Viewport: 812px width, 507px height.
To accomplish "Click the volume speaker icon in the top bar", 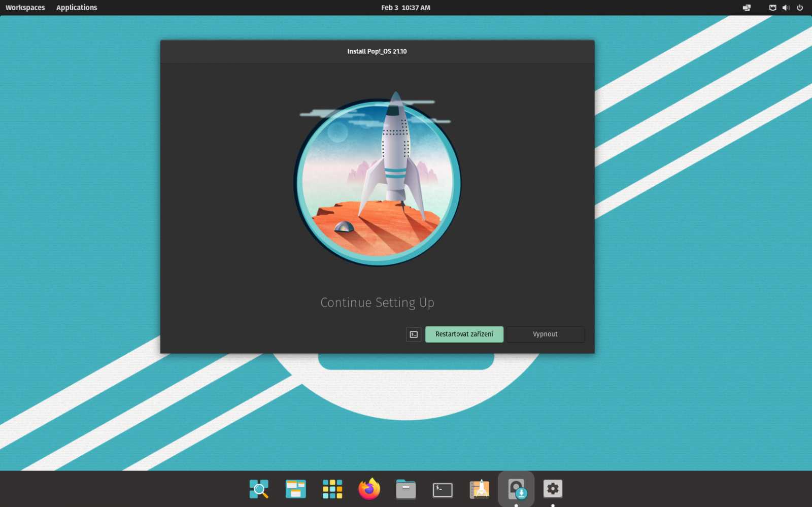I will coord(786,8).
